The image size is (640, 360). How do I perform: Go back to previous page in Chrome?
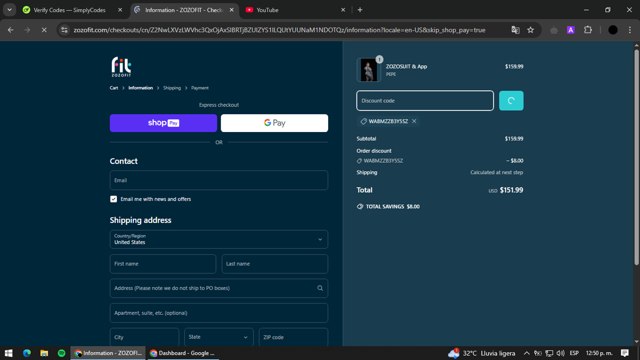pyautogui.click(x=11, y=30)
